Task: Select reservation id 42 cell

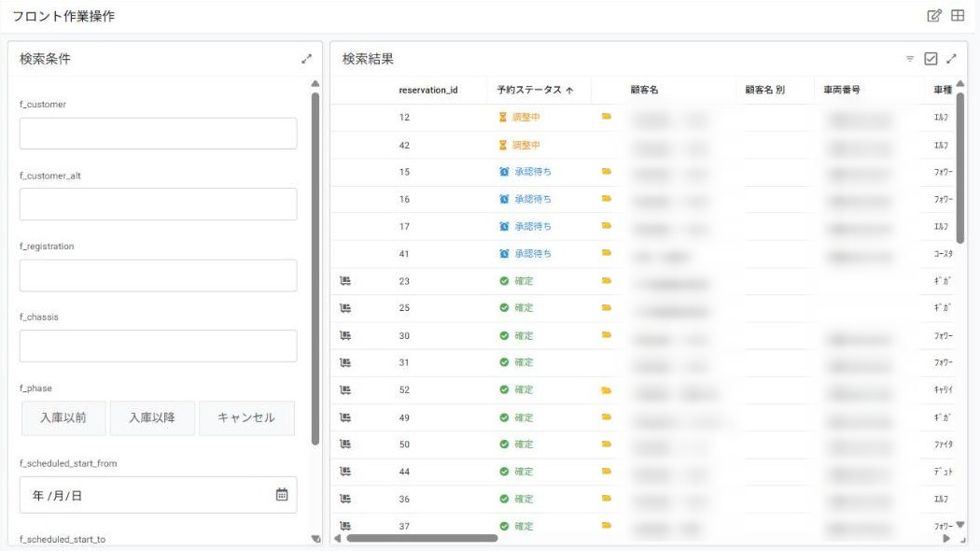Action: (404, 145)
